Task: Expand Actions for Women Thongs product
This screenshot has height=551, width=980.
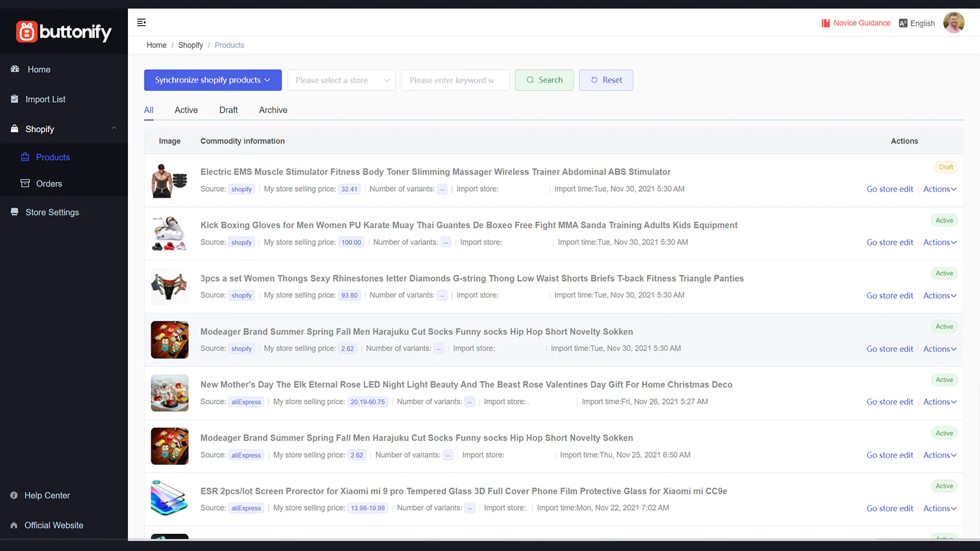Action: tap(940, 296)
